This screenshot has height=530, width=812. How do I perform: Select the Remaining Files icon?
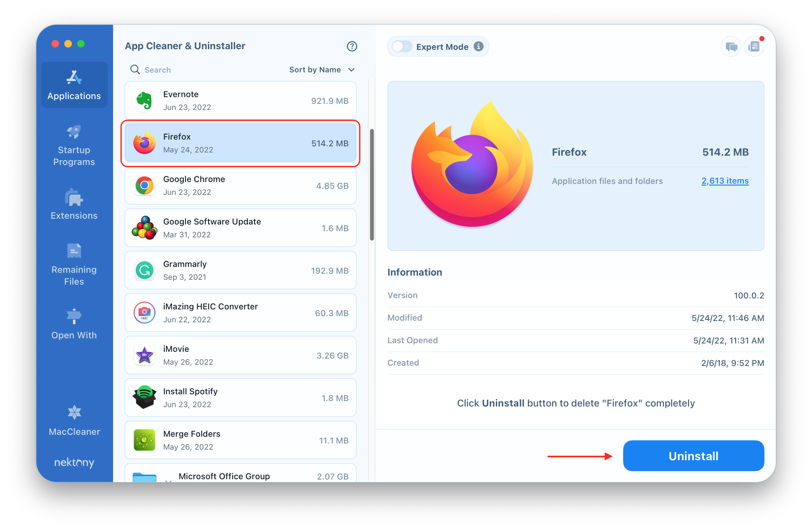coord(75,250)
